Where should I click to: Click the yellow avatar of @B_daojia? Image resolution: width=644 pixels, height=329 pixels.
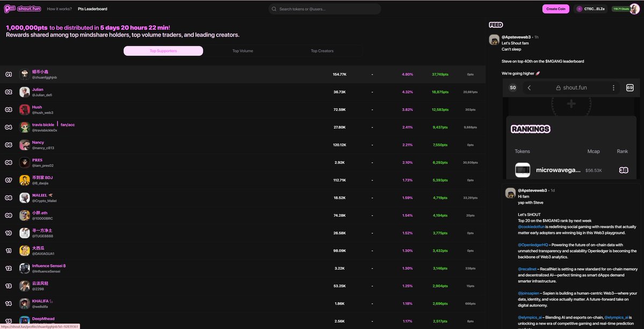click(25, 180)
